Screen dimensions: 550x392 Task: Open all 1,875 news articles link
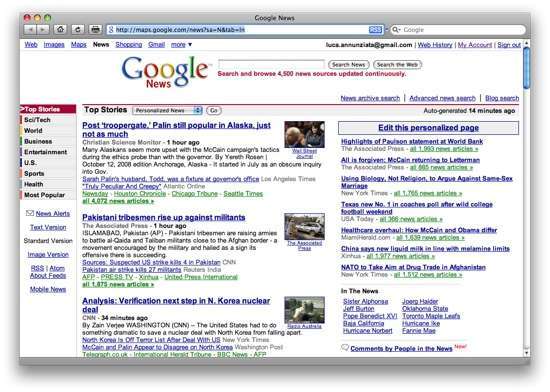click(118, 285)
